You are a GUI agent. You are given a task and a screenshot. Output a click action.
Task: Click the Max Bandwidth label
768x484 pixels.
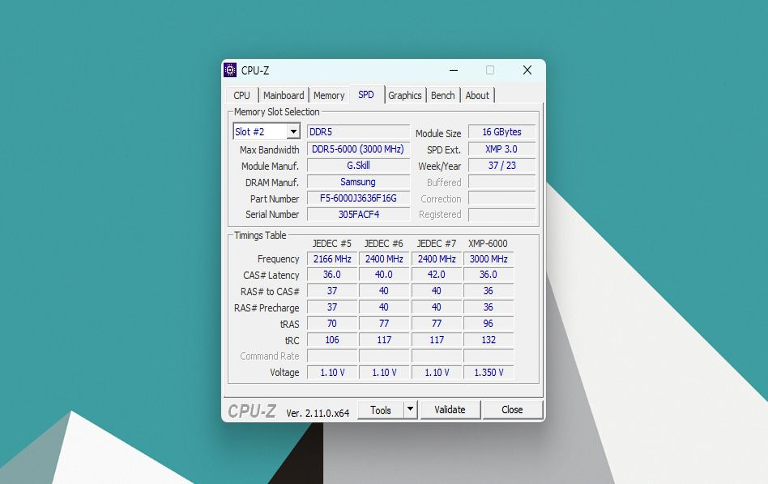pos(269,150)
